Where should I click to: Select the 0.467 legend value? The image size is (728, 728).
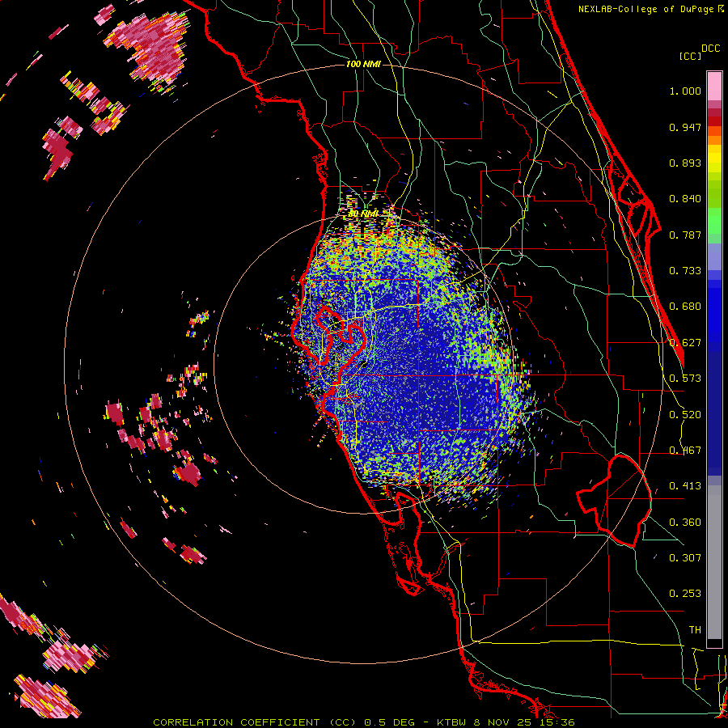685,451
